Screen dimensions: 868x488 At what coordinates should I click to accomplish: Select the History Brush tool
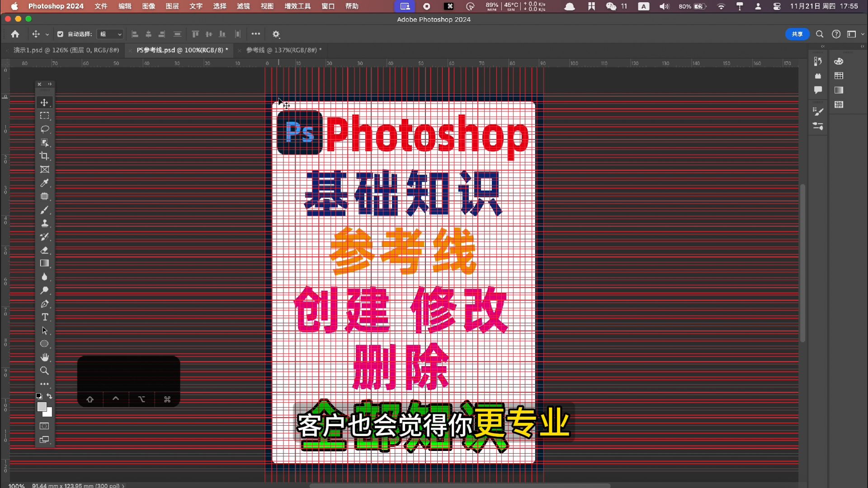(44, 237)
